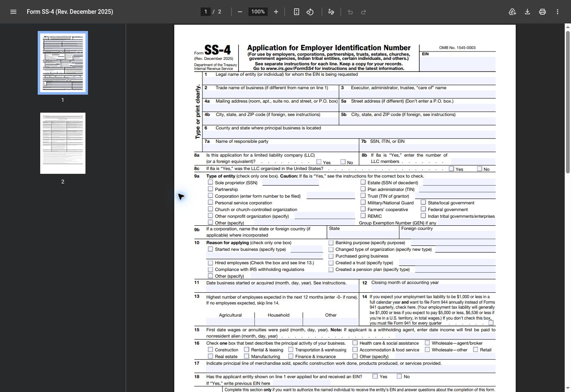Screen dimensions: 571x392
Task: Tick the Rental & leasing checkbox
Action: click(246, 349)
